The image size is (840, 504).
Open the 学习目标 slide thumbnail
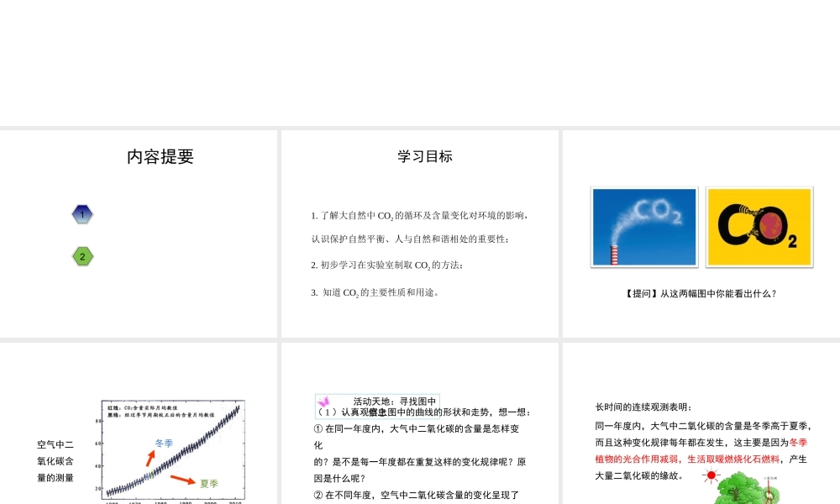click(419, 234)
